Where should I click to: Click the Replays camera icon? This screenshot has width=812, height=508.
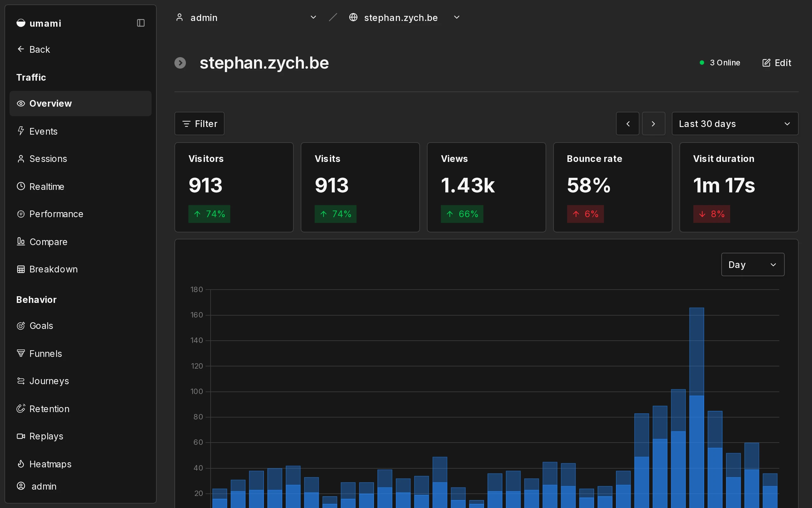(21, 436)
